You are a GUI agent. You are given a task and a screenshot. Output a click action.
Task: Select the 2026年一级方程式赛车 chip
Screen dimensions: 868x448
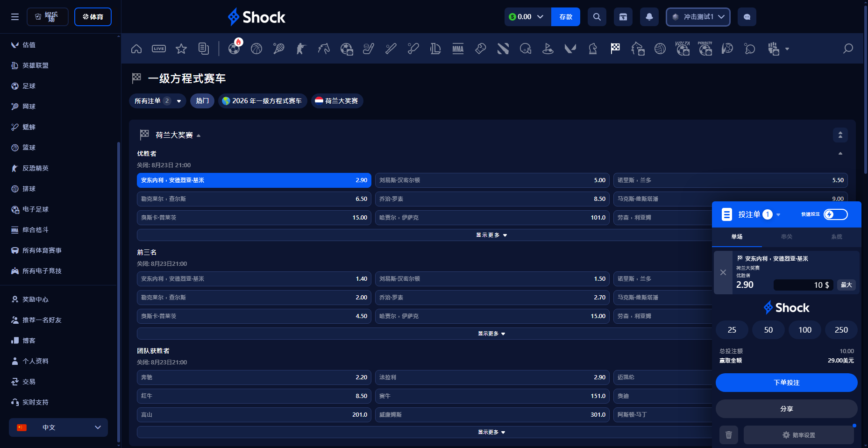263,101
